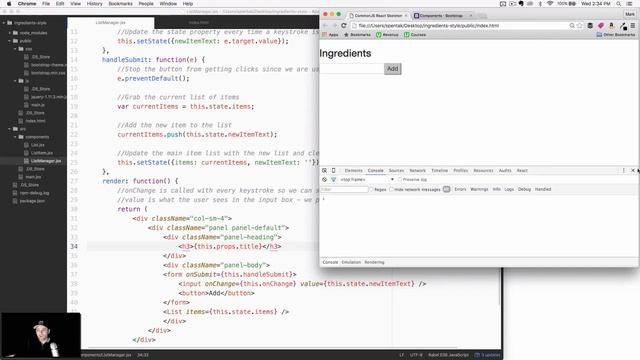
Task: Switch to the Network tab in DevTools
Action: (x=418, y=171)
